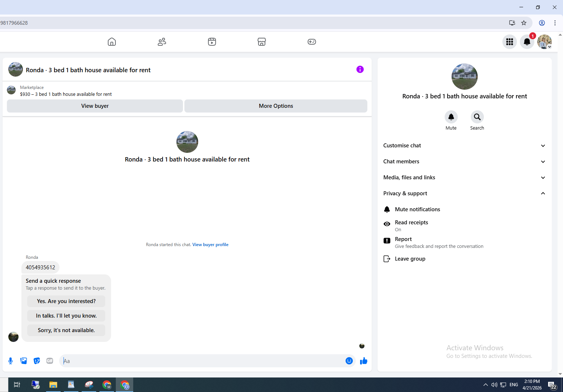Viewport: 563px width, 392px height.
Task: Click Ronda's message 4054935612
Action: (40, 268)
